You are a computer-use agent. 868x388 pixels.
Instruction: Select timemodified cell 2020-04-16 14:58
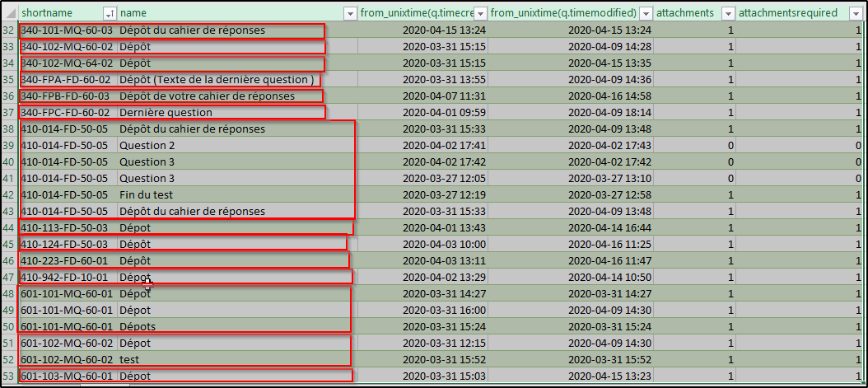[x=609, y=96]
